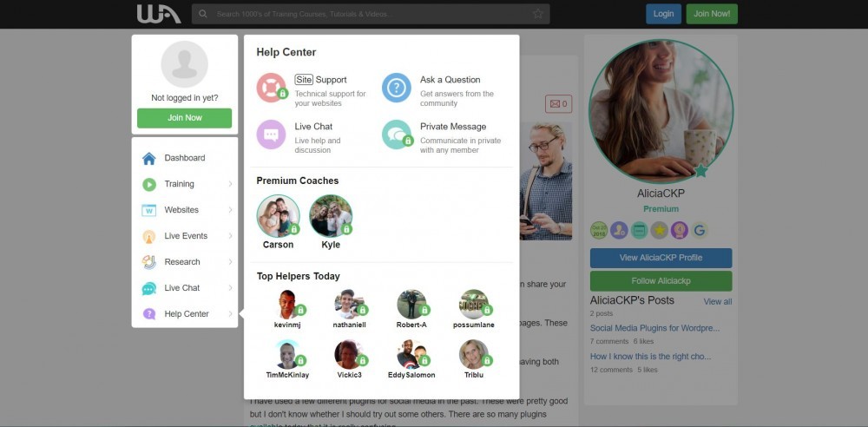Select the Research menu item

pos(185,262)
